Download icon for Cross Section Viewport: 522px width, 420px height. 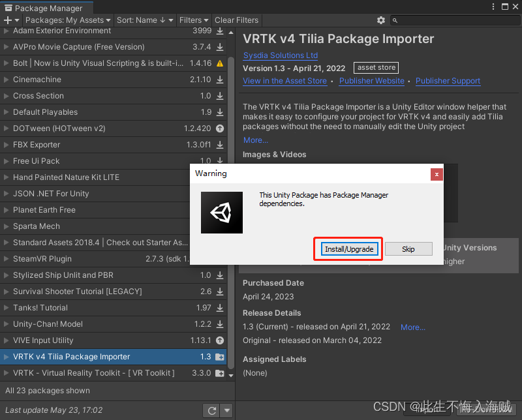coord(220,96)
